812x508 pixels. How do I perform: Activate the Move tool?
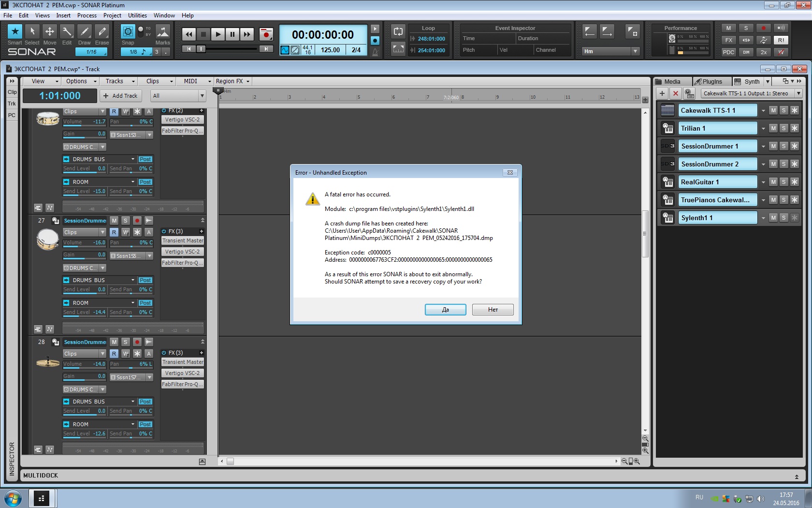click(50, 31)
